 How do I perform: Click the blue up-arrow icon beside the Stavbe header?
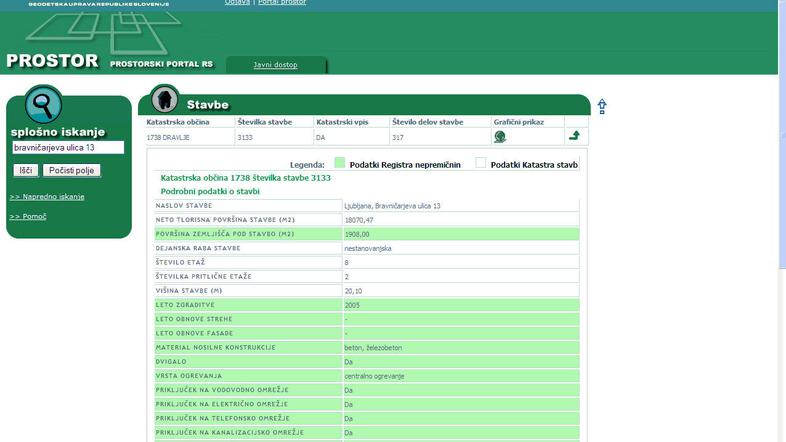point(602,106)
